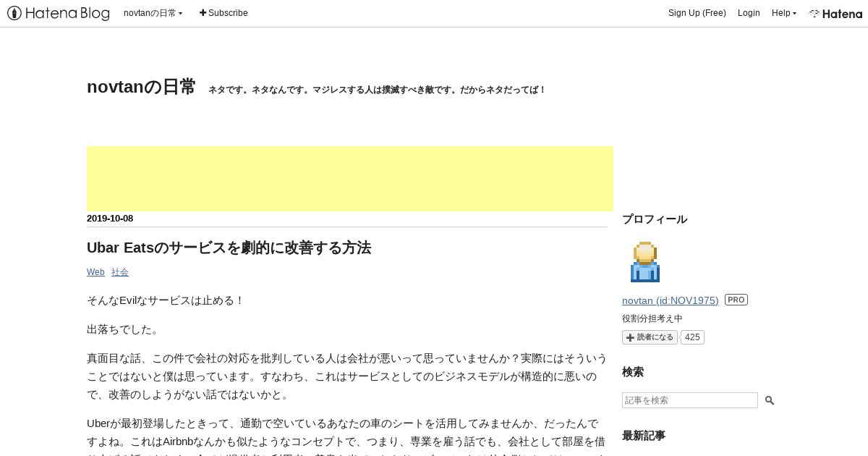
Task: Select the 社会 category tag
Action: pos(120,272)
